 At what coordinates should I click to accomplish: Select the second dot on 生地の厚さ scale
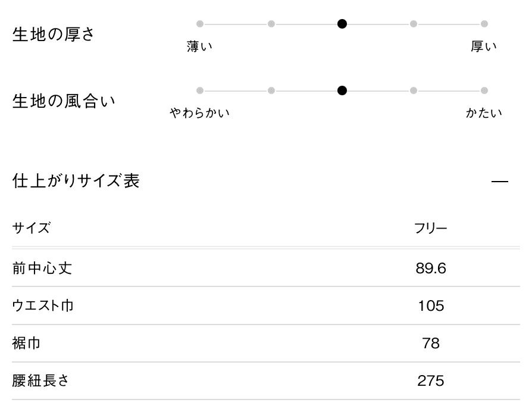(x=271, y=24)
